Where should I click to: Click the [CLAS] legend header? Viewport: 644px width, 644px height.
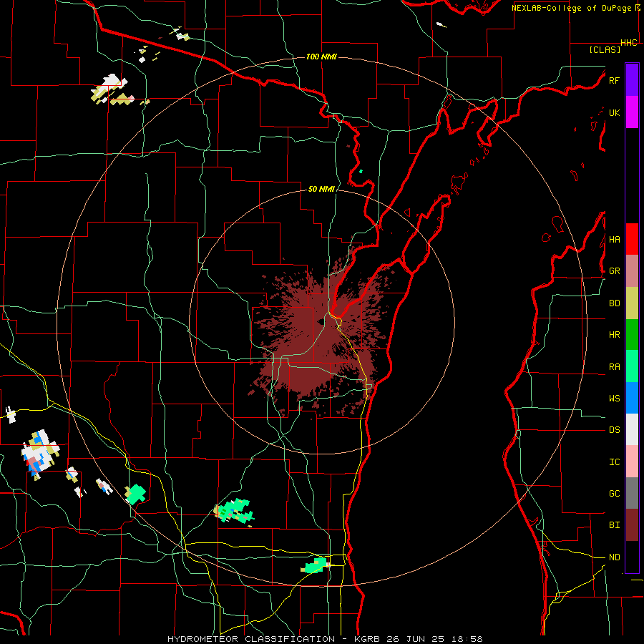[x=605, y=49]
